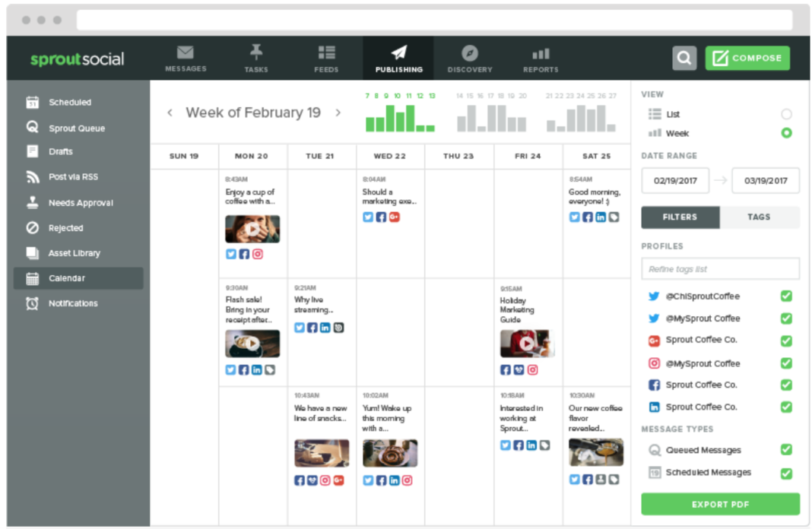Open the Messages section
The width and height of the screenshot is (812, 529).
tap(185, 58)
